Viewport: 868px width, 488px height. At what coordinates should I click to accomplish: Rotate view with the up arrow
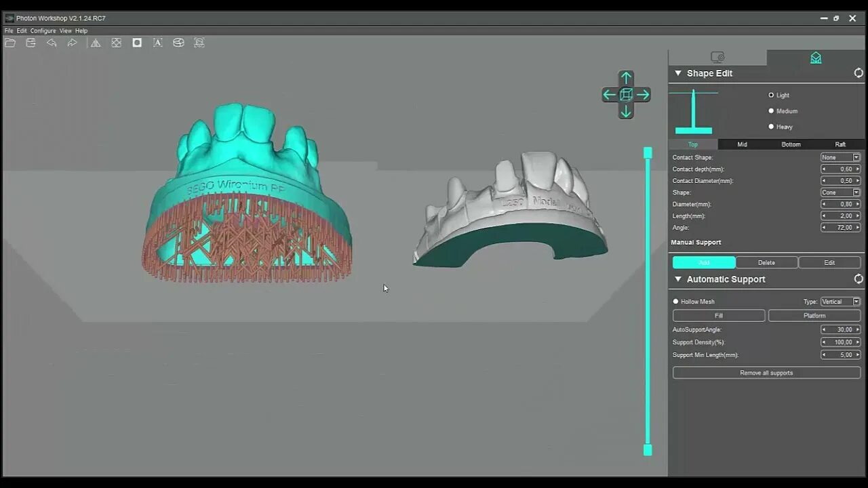[626, 78]
